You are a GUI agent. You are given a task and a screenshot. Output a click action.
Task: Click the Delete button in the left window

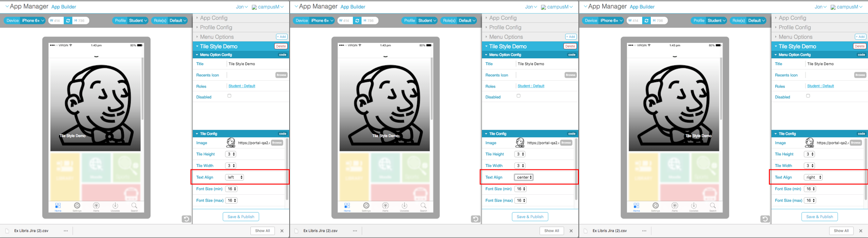click(x=281, y=47)
